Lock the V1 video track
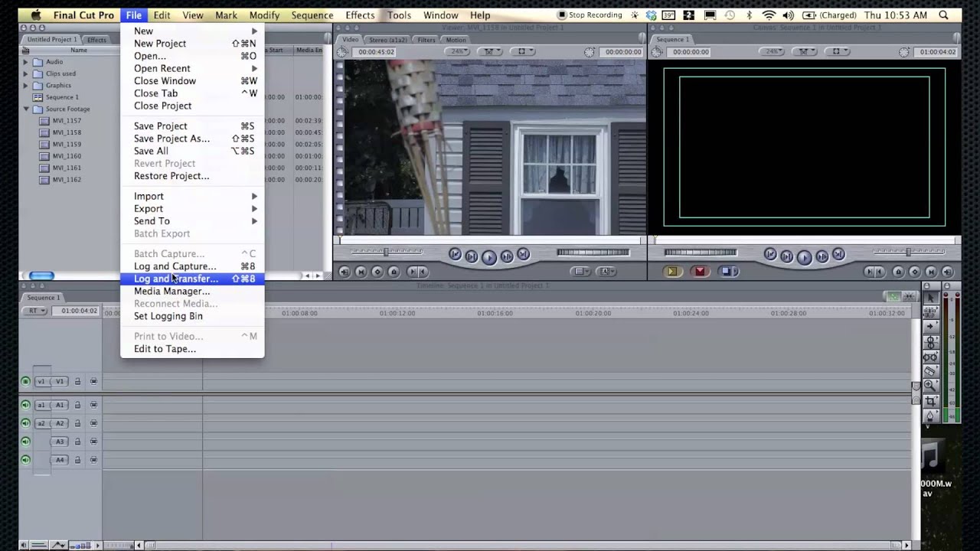The image size is (980, 551). click(x=77, y=381)
